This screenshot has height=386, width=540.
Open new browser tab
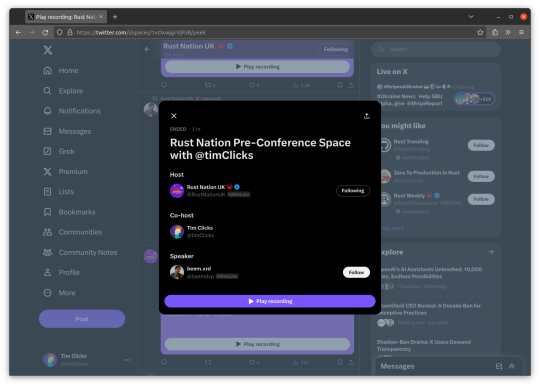coord(115,17)
